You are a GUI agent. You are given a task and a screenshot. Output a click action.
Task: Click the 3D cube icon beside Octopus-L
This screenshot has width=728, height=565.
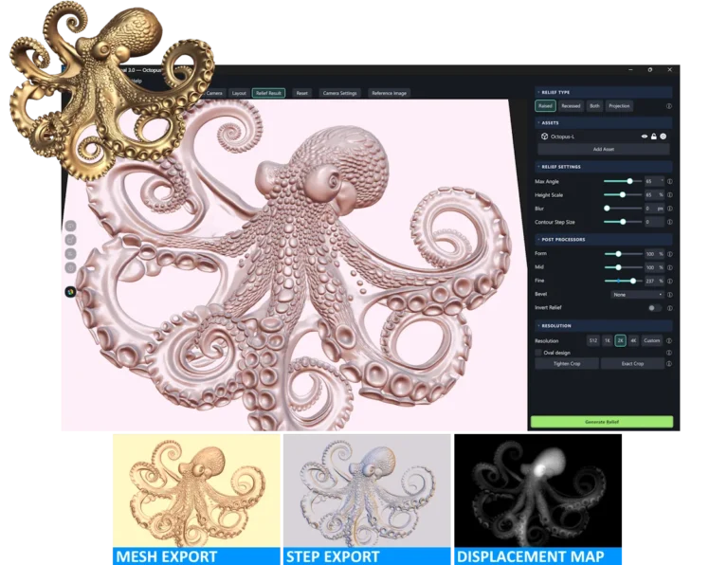[x=545, y=137]
